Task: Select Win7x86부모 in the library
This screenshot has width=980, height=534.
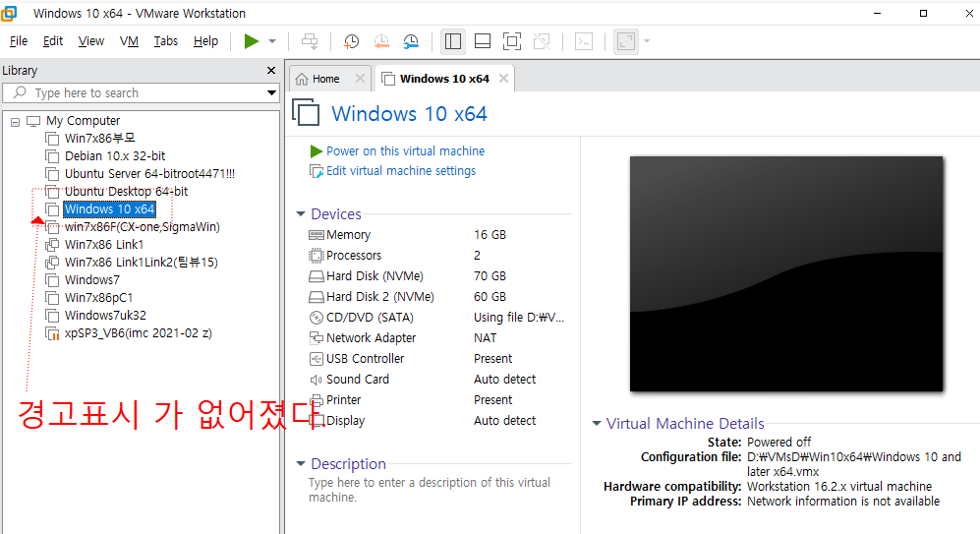Action: pos(100,139)
